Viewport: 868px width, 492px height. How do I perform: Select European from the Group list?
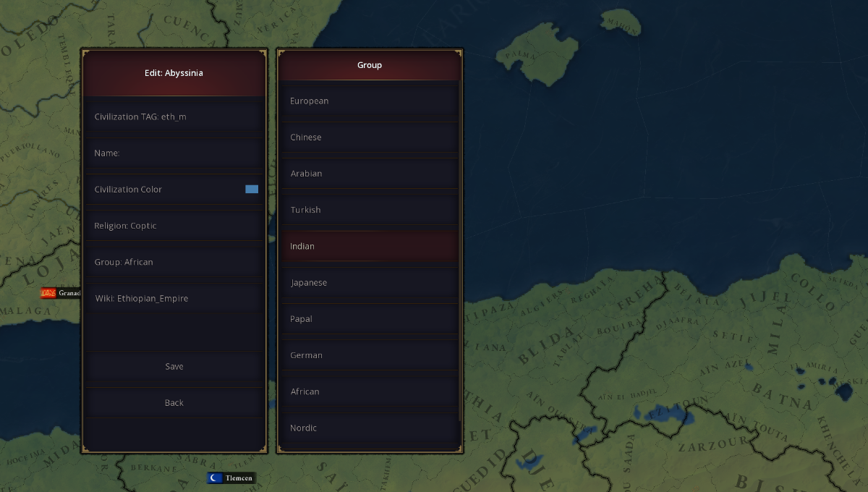[x=370, y=101]
